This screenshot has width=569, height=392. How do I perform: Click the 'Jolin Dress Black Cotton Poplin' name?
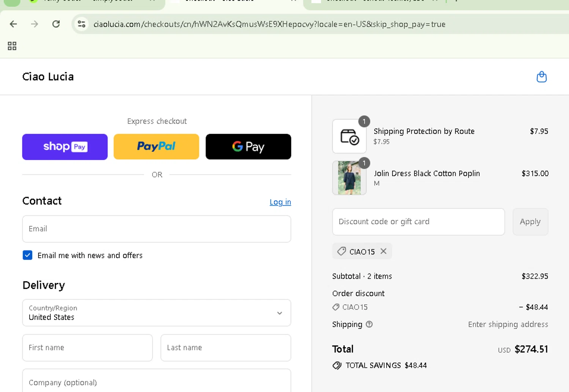[427, 173]
